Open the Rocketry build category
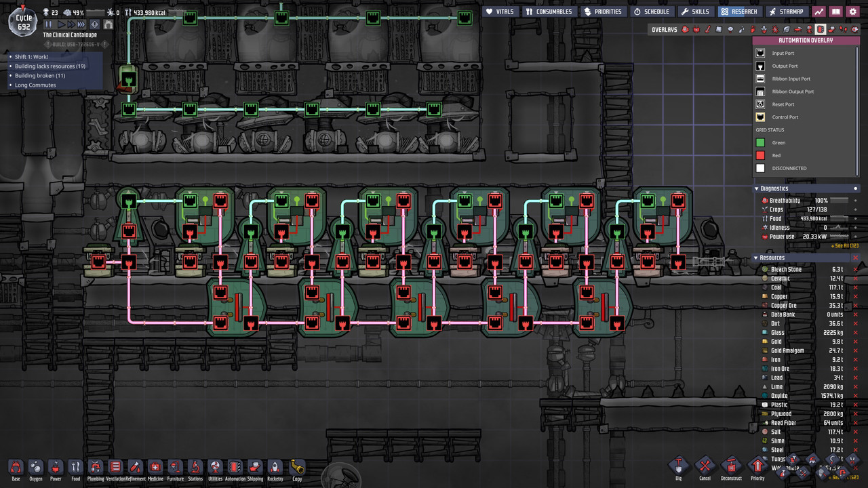Screen dimensions: 868x488 click(275, 467)
